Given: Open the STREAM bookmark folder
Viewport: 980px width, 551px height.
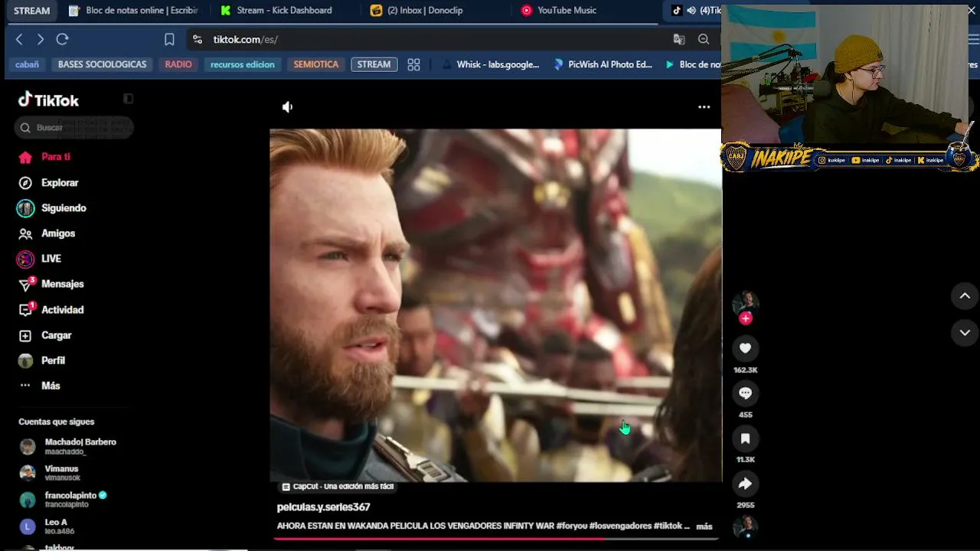Looking at the screenshot, I should pos(374,64).
